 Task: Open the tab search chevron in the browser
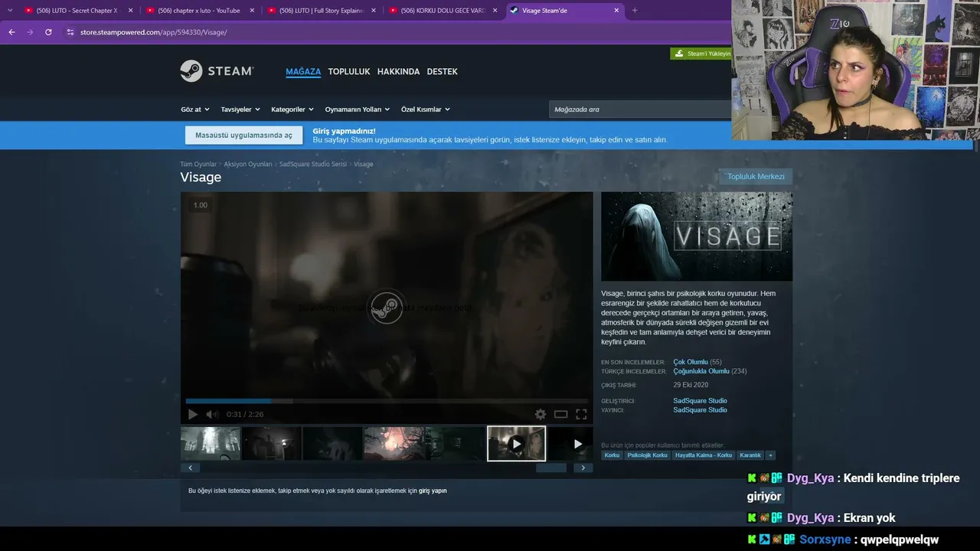click(x=10, y=11)
